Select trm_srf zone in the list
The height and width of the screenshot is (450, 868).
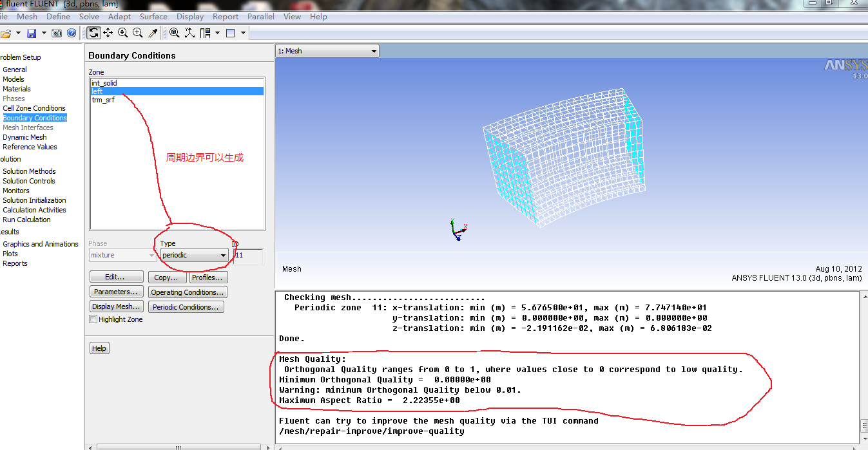103,100
